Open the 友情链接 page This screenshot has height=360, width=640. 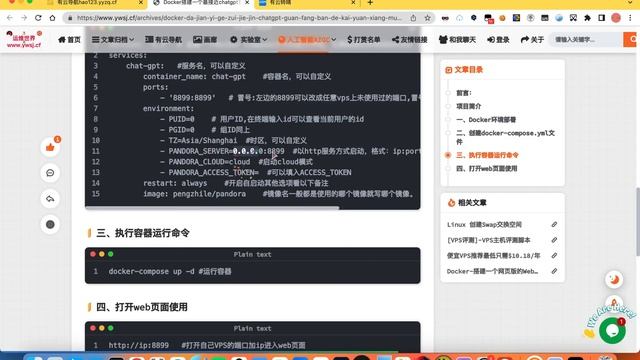409,40
